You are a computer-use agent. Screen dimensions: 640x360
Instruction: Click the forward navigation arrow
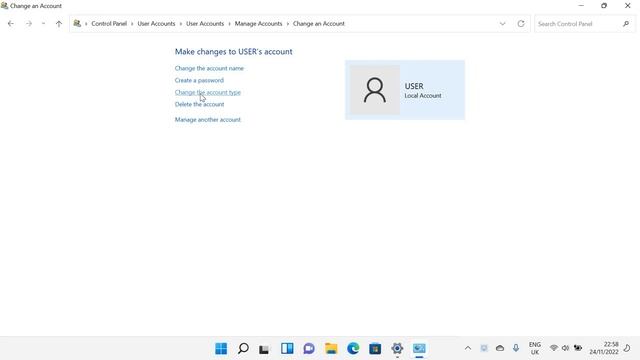click(x=29, y=24)
